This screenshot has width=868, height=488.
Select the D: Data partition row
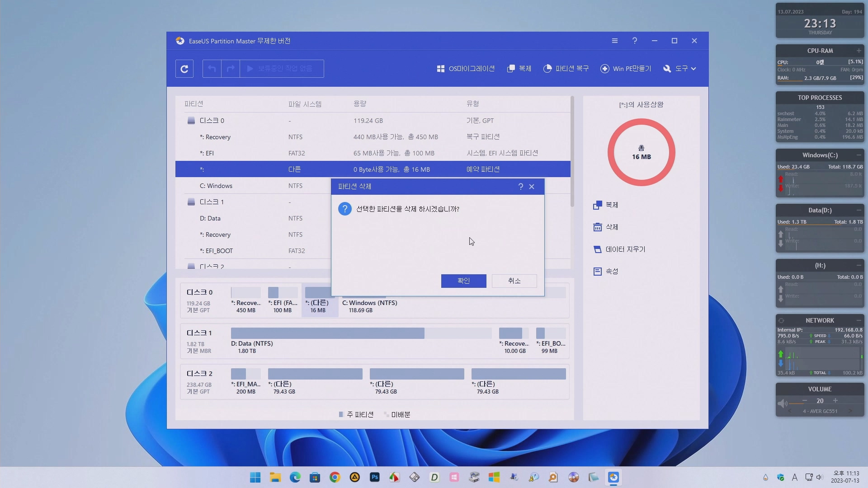253,218
